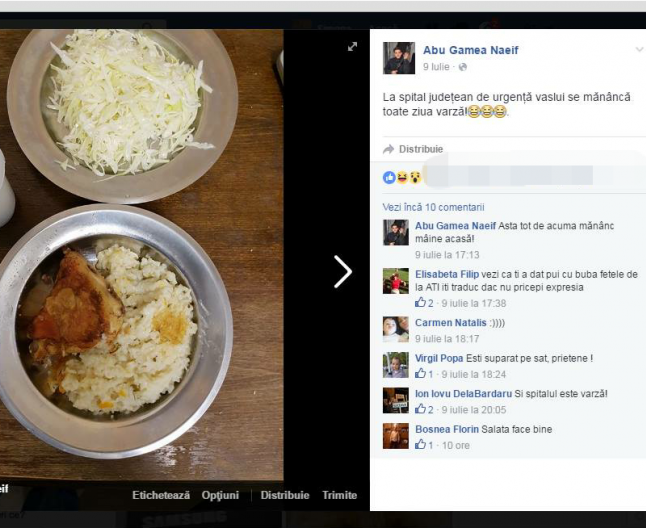Click the Haha laughing reaction icon

[x=402, y=178]
